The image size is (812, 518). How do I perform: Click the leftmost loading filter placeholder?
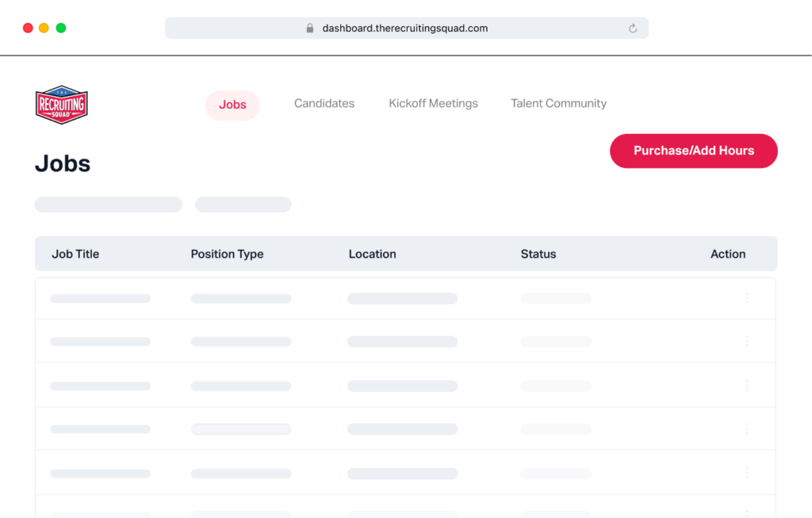[x=108, y=204]
